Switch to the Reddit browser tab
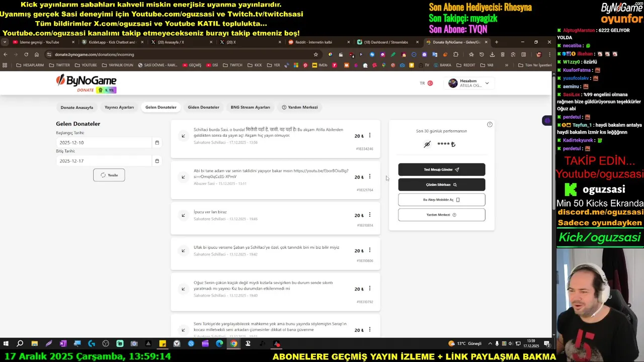 [x=313, y=42]
